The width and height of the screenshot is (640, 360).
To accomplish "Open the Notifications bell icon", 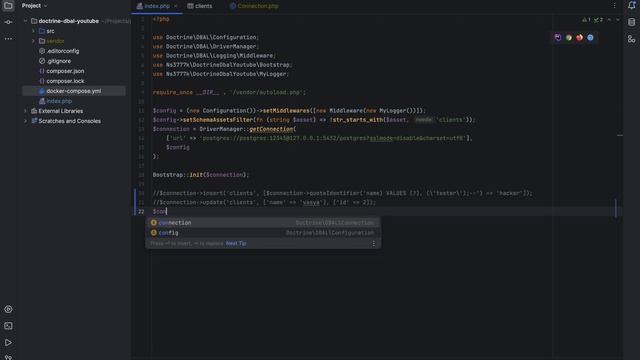I will [631, 5].
